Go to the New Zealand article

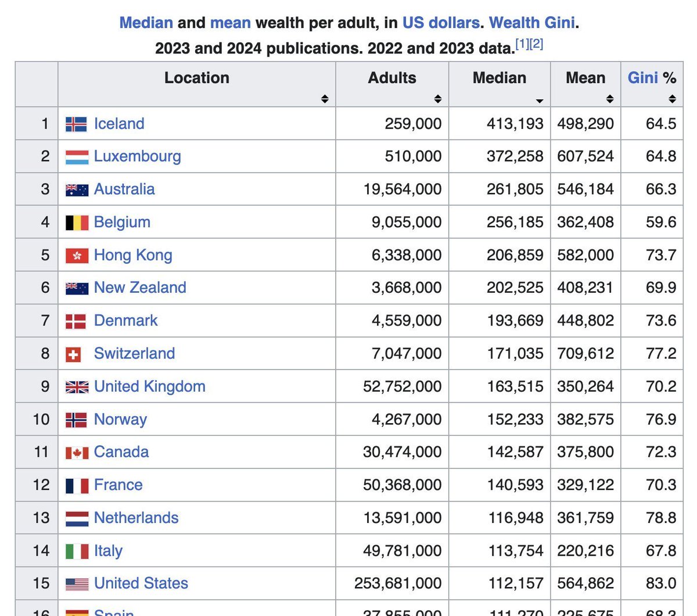tap(140, 288)
